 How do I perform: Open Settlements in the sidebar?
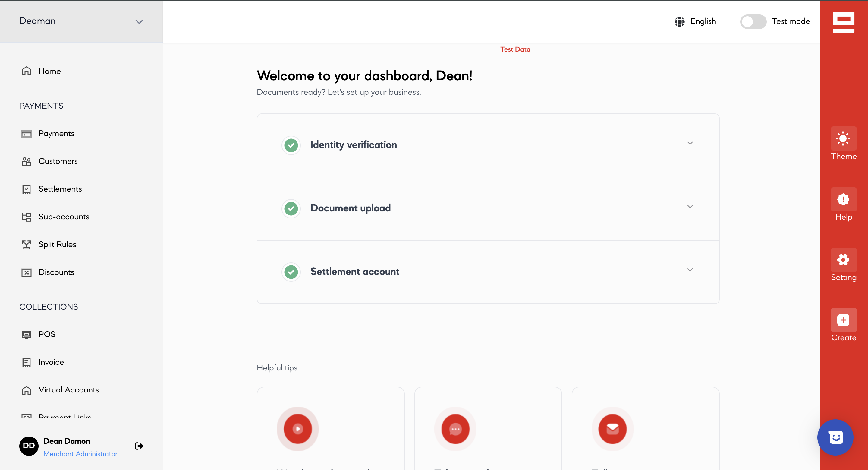coord(52,189)
